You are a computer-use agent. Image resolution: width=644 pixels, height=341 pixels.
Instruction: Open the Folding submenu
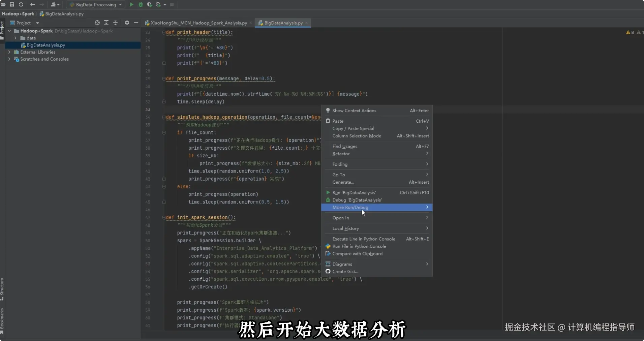point(377,164)
